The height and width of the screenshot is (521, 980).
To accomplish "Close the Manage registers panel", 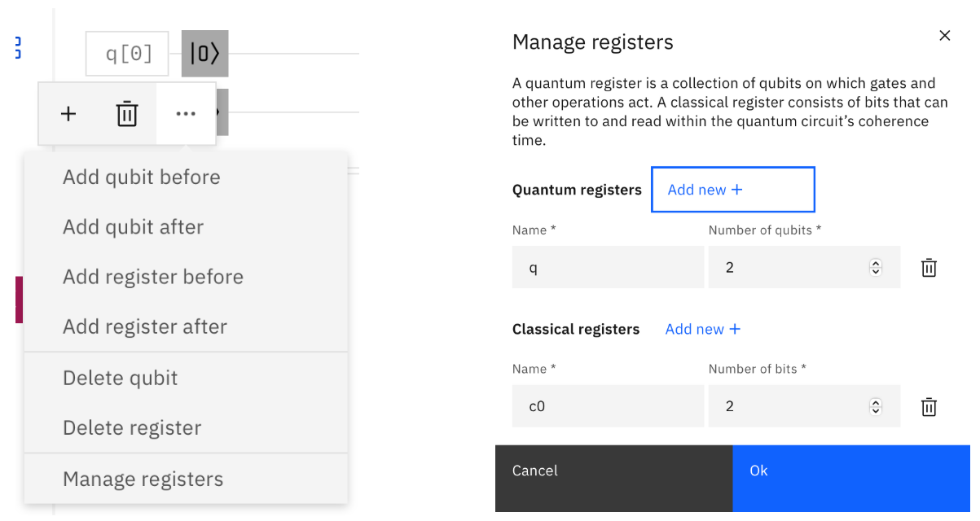I will click(x=945, y=36).
